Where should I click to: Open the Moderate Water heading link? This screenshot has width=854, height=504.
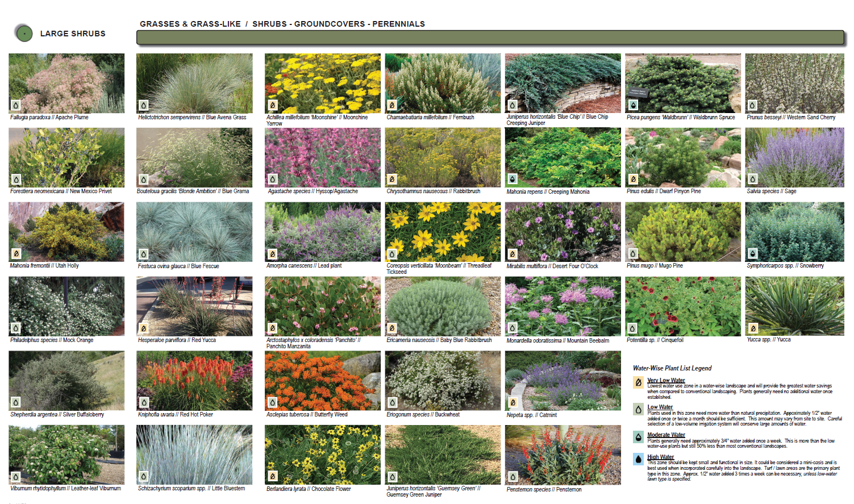pyautogui.click(x=666, y=435)
